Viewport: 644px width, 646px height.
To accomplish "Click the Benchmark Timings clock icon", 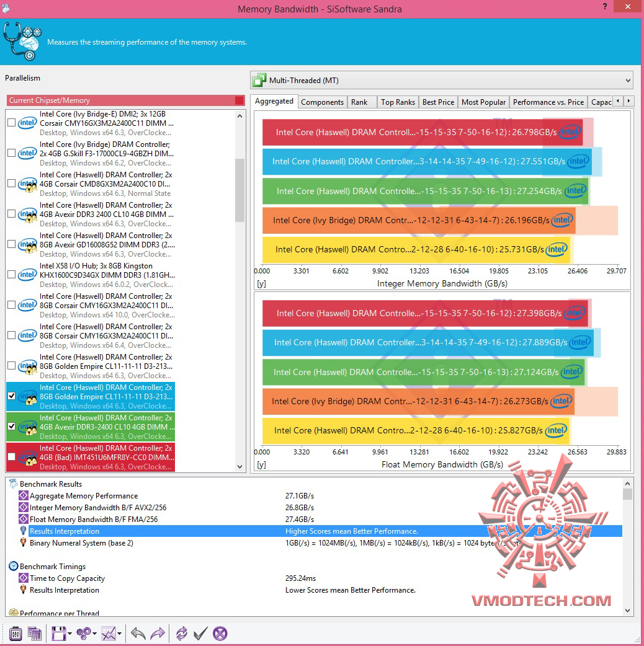I will click(14, 566).
